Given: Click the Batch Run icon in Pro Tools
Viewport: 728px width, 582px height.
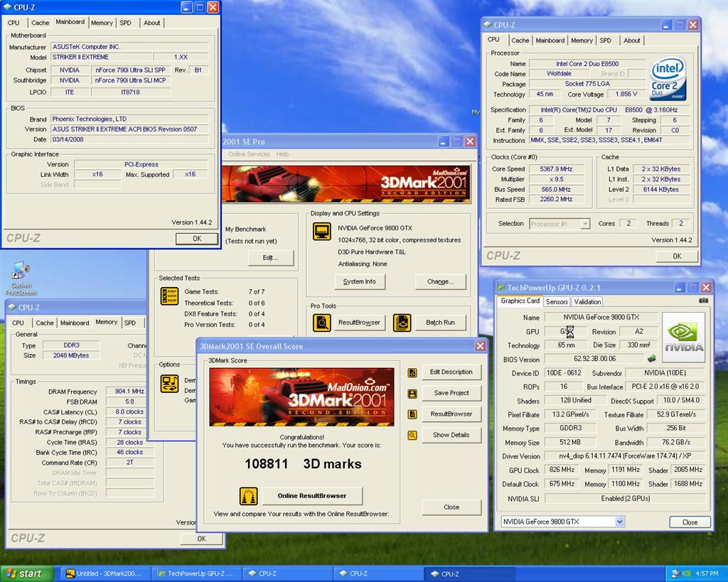Looking at the screenshot, I should click(402, 322).
